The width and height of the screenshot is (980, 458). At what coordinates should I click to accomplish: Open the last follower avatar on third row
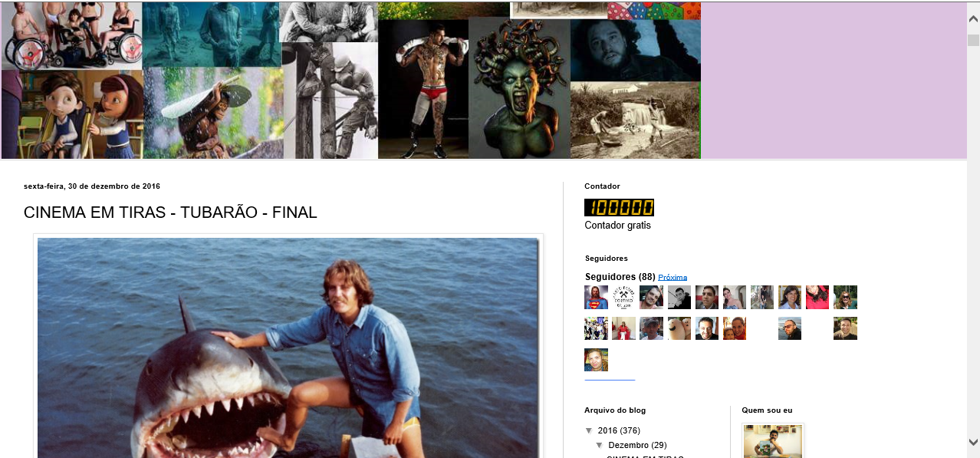[x=596, y=360]
